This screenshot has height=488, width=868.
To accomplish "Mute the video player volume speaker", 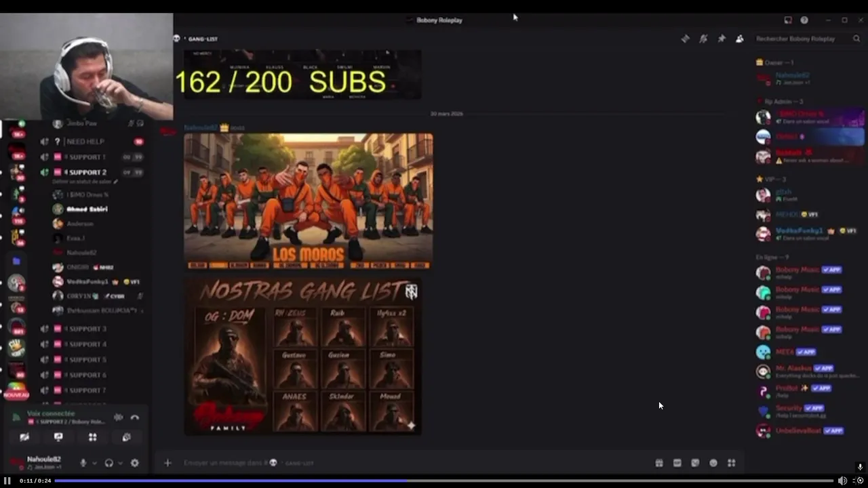I will tap(842, 481).
